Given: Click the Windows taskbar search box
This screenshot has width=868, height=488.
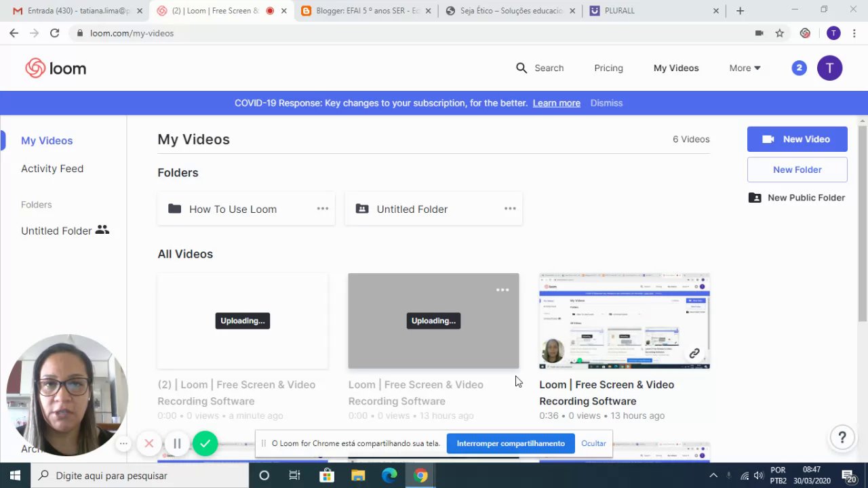Looking at the screenshot, I should coord(140,476).
